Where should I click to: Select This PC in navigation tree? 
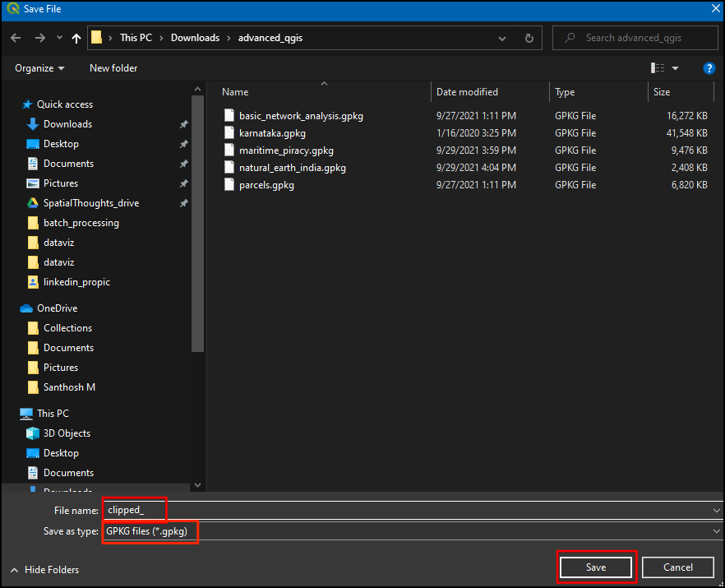(x=53, y=414)
